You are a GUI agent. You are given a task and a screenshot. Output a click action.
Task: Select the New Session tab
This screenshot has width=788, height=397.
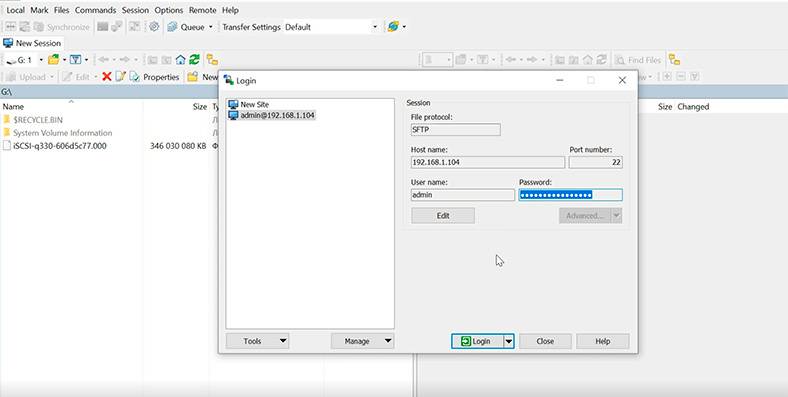click(x=32, y=43)
